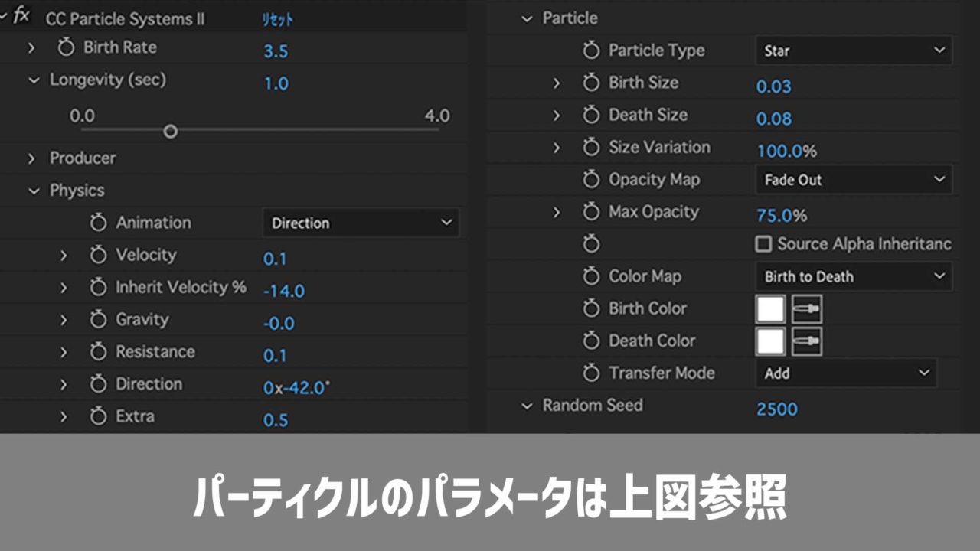Expand the Max Opacity property
Image resolution: width=980 pixels, height=551 pixels.
click(x=557, y=212)
